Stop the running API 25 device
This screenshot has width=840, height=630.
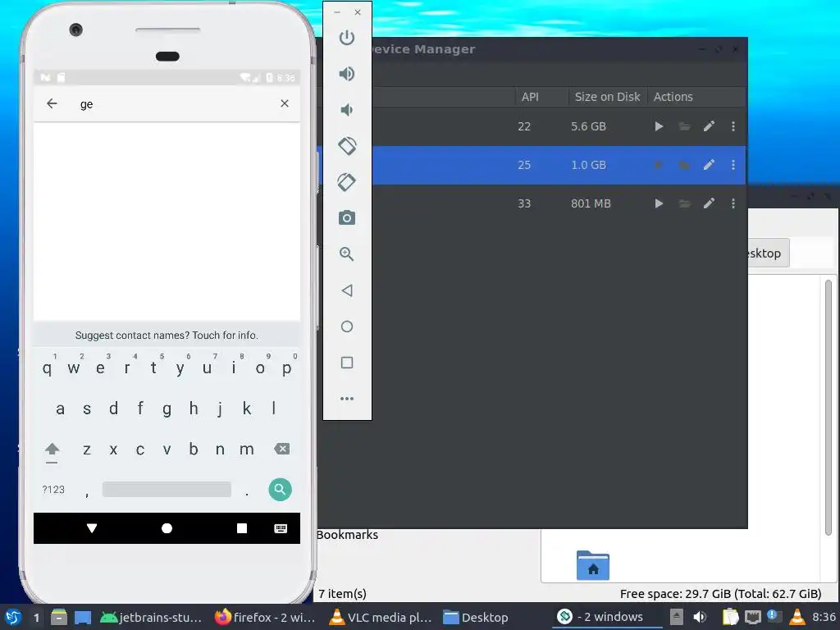tap(659, 165)
